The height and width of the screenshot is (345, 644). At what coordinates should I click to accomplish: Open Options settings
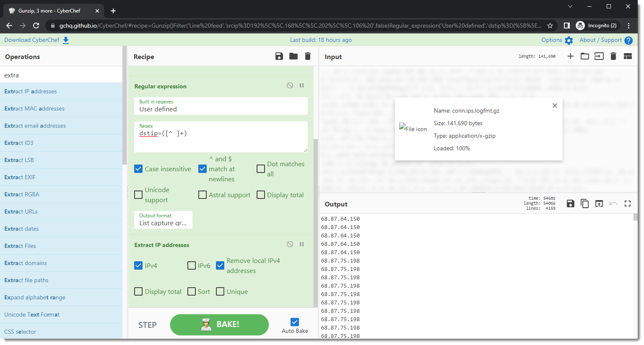(x=557, y=40)
